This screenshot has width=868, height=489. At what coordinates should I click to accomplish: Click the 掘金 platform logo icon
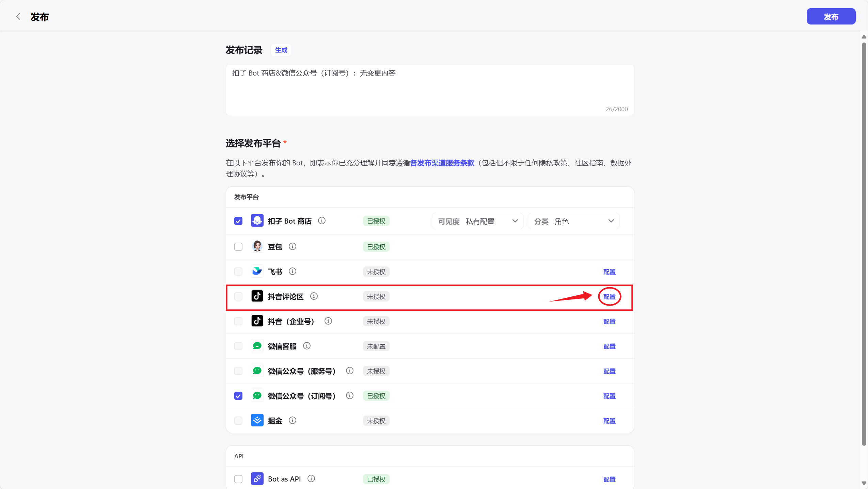[x=257, y=420]
